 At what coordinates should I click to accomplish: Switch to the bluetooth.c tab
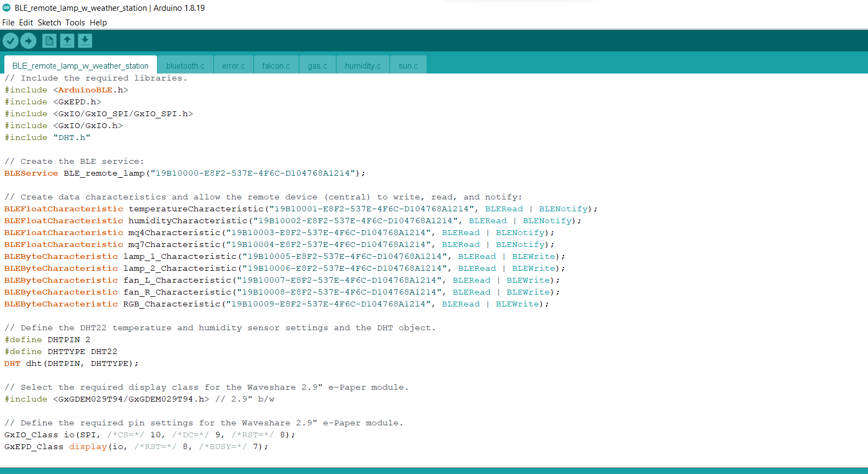pos(185,66)
